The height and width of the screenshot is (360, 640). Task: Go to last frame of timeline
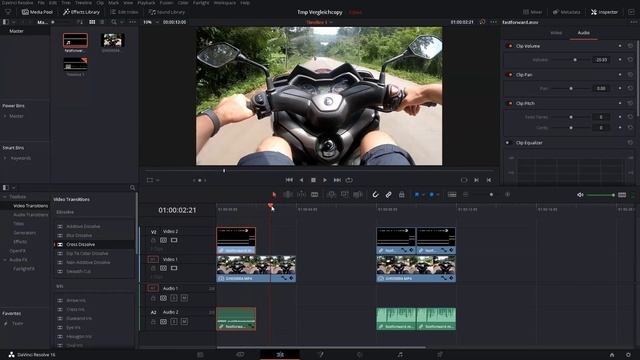[337, 180]
